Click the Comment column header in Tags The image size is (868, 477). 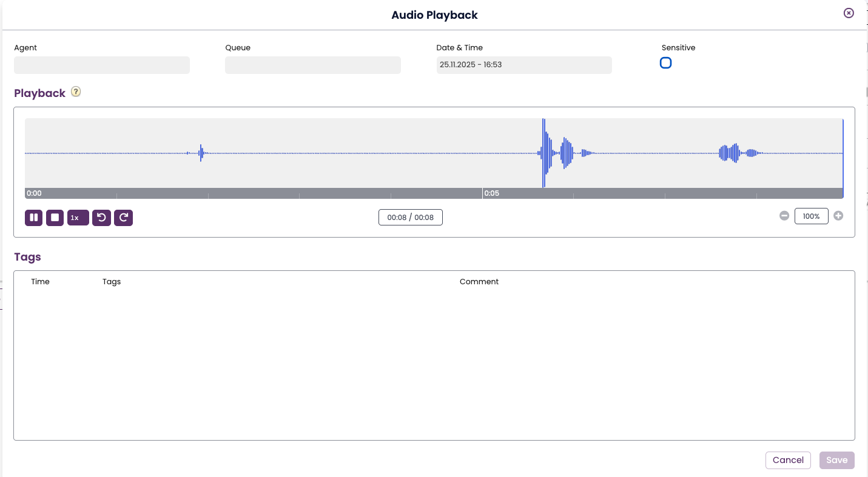pos(479,282)
